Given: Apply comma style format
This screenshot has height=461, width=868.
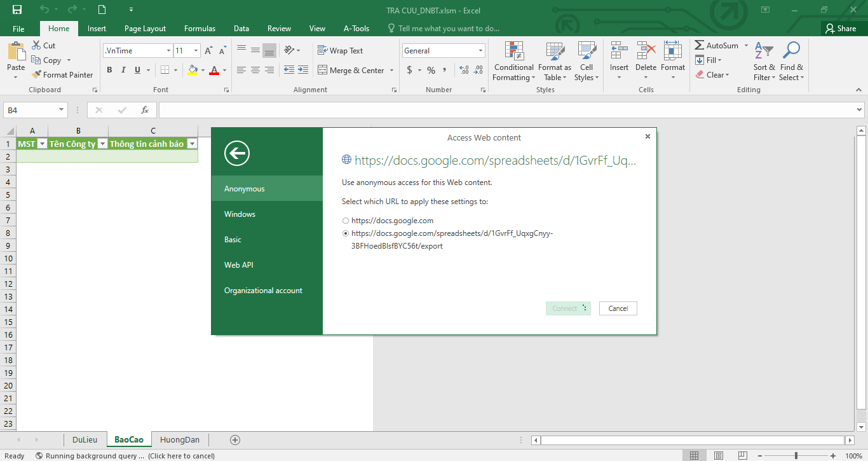Looking at the screenshot, I should click(x=445, y=70).
